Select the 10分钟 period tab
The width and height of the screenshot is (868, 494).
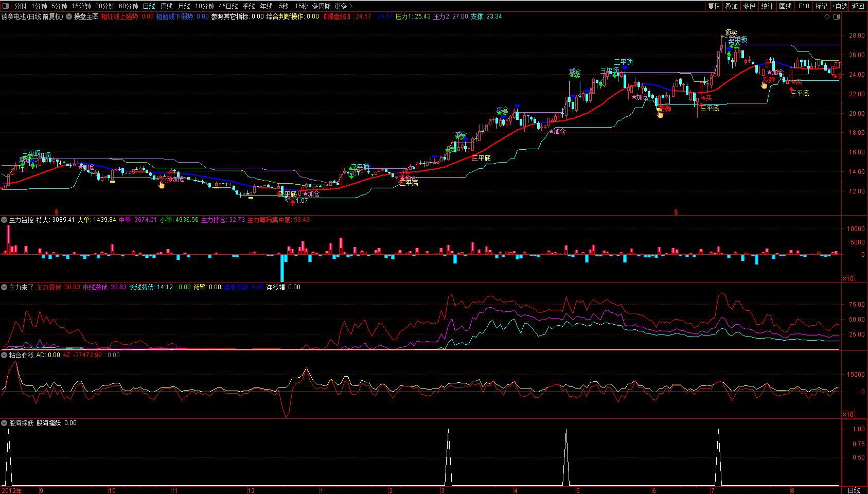[204, 6]
